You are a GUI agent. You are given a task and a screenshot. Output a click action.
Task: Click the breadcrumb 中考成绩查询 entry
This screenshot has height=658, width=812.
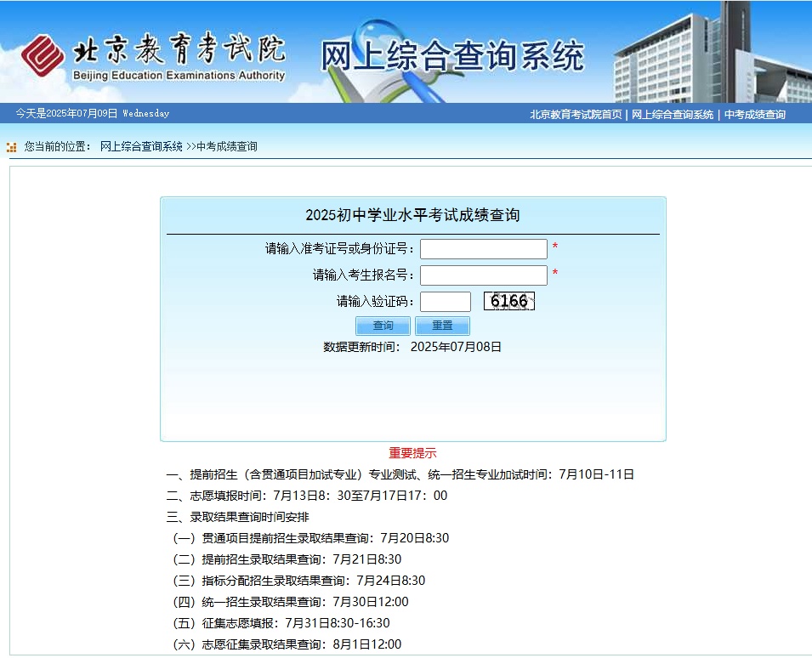(226, 145)
